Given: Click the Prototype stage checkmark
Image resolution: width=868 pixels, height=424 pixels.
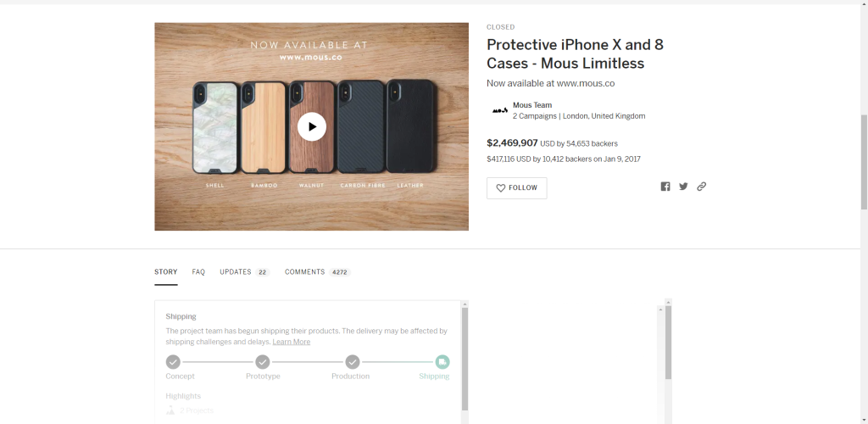Looking at the screenshot, I should pyautogui.click(x=263, y=362).
